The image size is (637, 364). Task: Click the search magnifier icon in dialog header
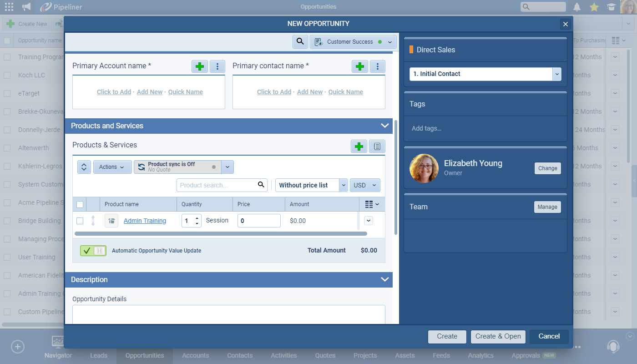(300, 41)
